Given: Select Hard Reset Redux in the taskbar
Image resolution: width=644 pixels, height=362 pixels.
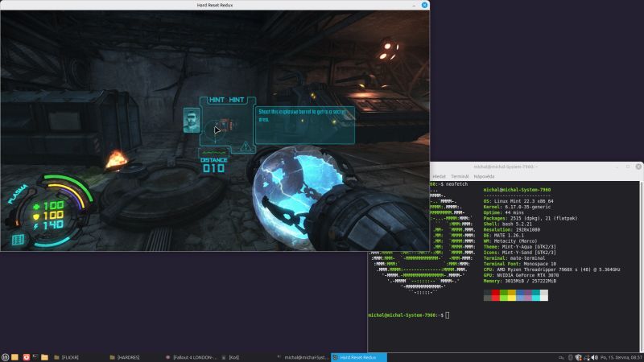Looking at the screenshot, I should click(358, 357).
